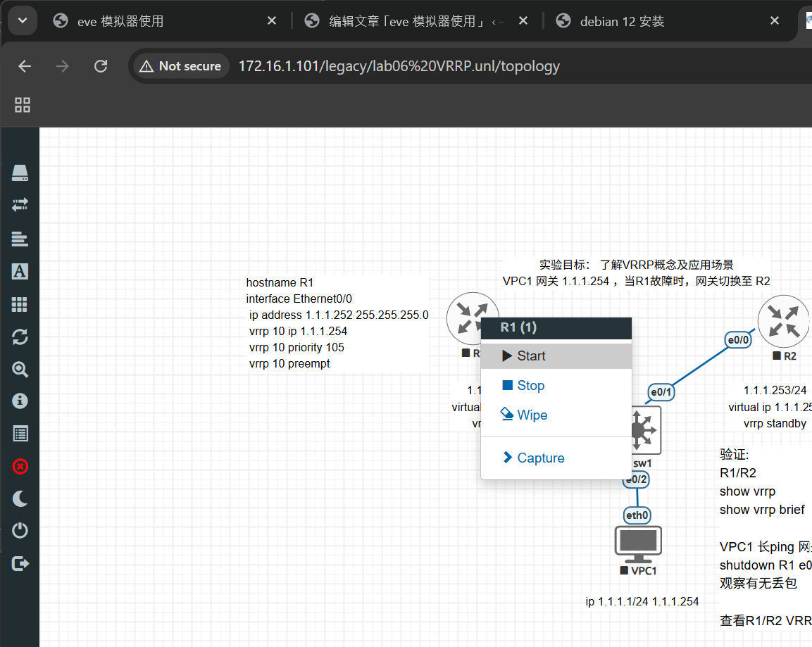Open the Networks swap-arrows sidebar icon
The width and height of the screenshot is (812, 647).
point(20,205)
